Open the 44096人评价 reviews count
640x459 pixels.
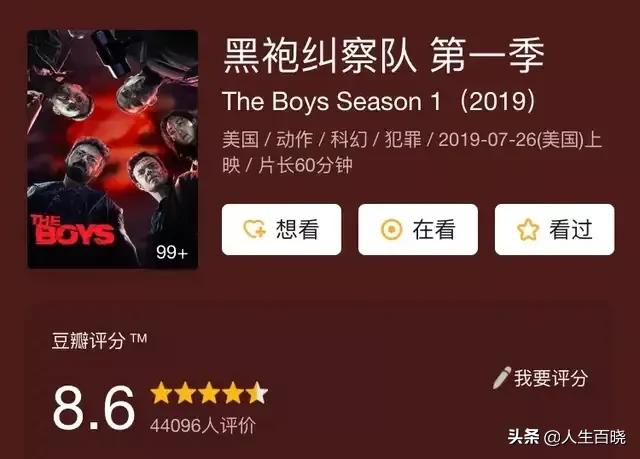tap(203, 426)
